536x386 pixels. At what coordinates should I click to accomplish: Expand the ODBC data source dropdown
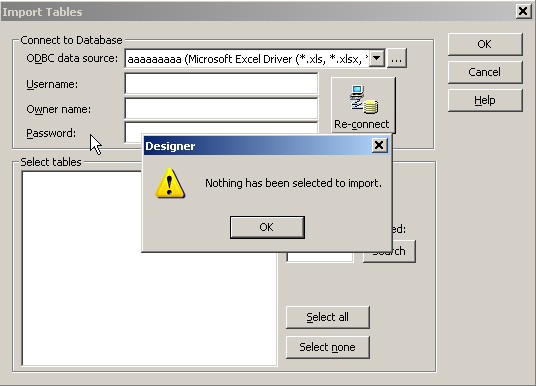tap(377, 58)
